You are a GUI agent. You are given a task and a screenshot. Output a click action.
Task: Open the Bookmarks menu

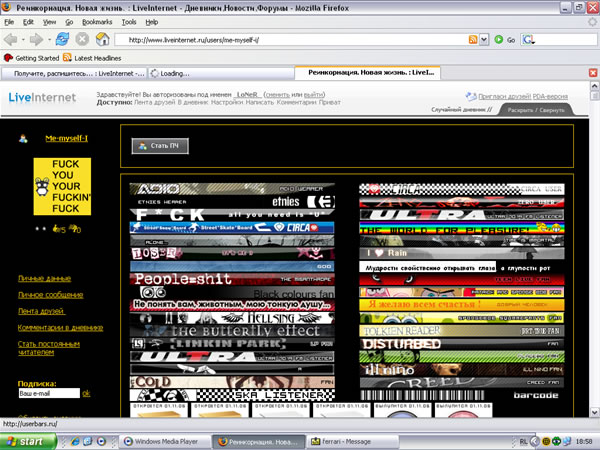(97, 22)
